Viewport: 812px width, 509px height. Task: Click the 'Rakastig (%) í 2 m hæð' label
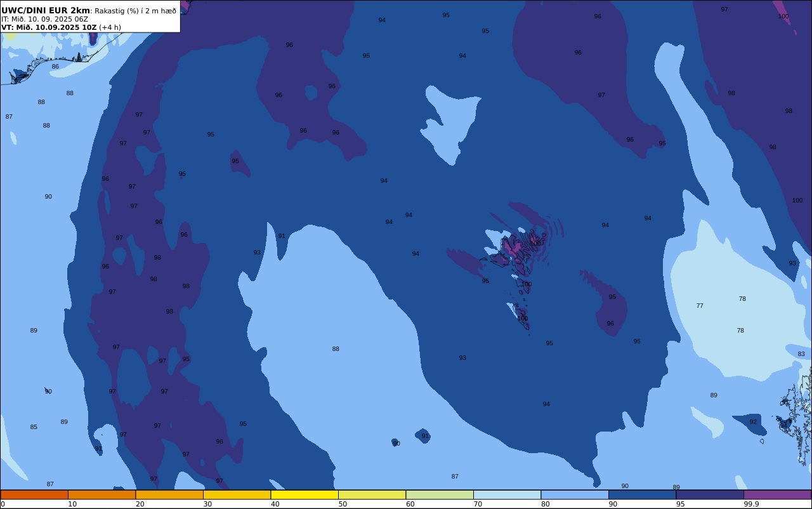pyautogui.click(x=136, y=11)
